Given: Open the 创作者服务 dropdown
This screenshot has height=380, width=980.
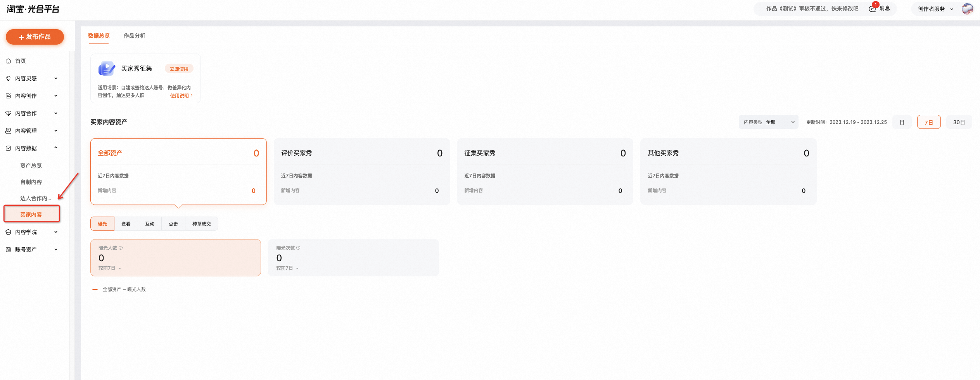Looking at the screenshot, I should (x=935, y=9).
